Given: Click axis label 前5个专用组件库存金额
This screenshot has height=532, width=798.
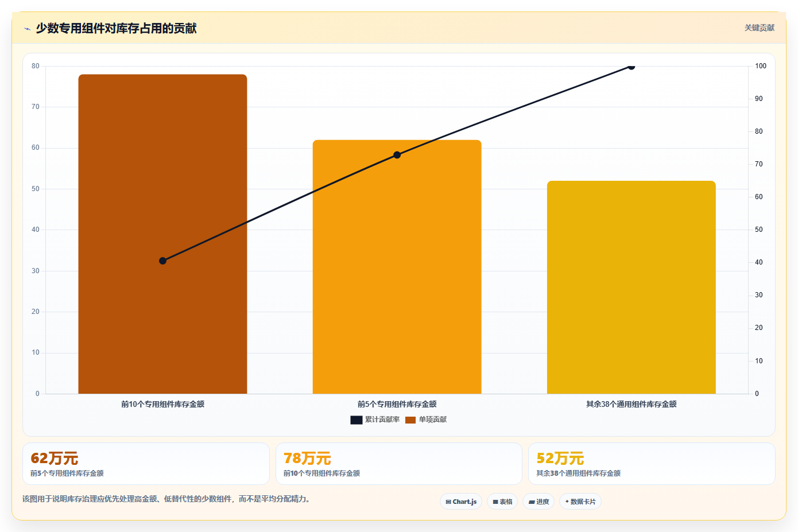Looking at the screenshot, I should point(397,404).
